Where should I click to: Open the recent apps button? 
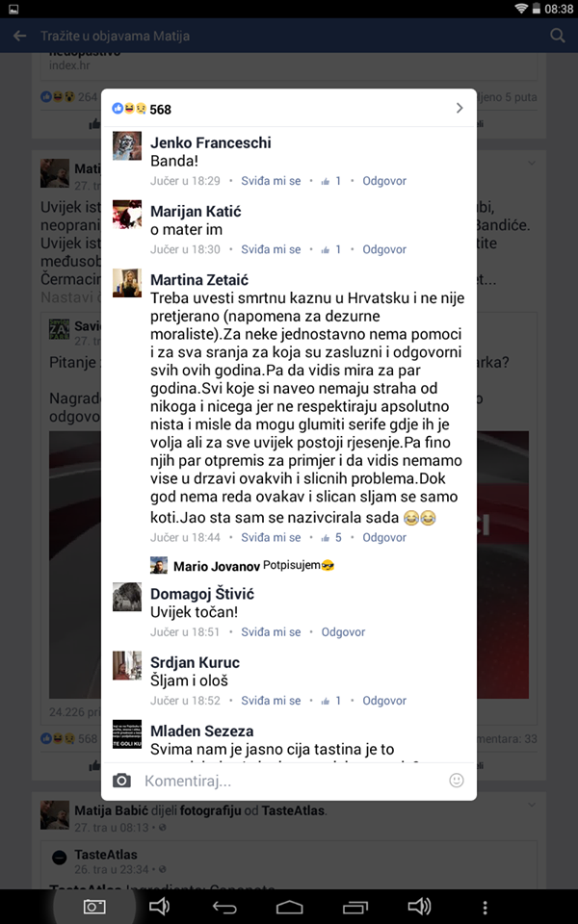tap(354, 908)
